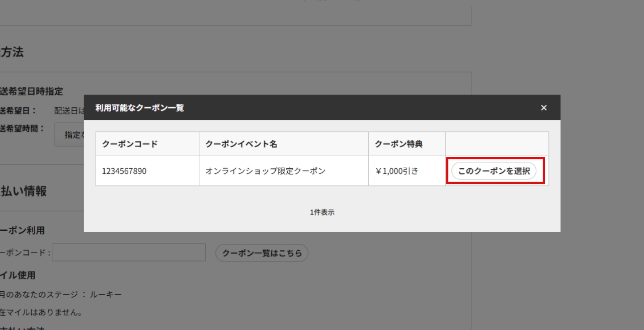Click the 利用可能なクーポン一覧 dialog title
This screenshot has width=644, height=330.
(140, 108)
